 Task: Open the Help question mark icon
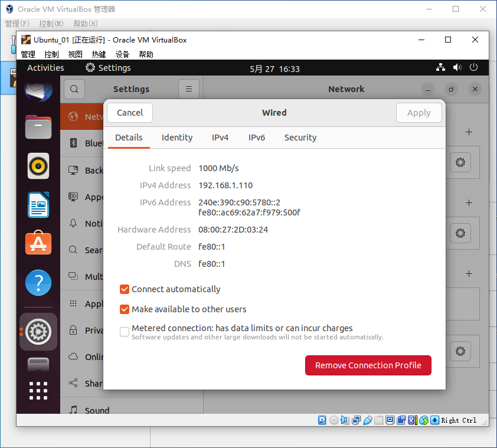tap(38, 283)
